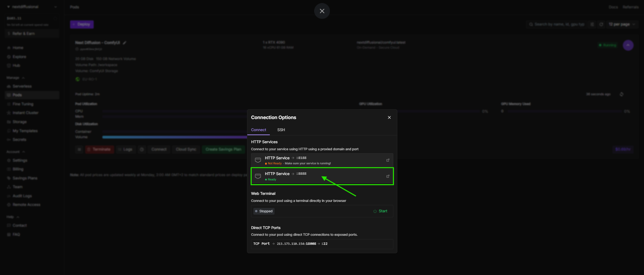Open the HTTP Service :8188 row

pyautogui.click(x=322, y=160)
